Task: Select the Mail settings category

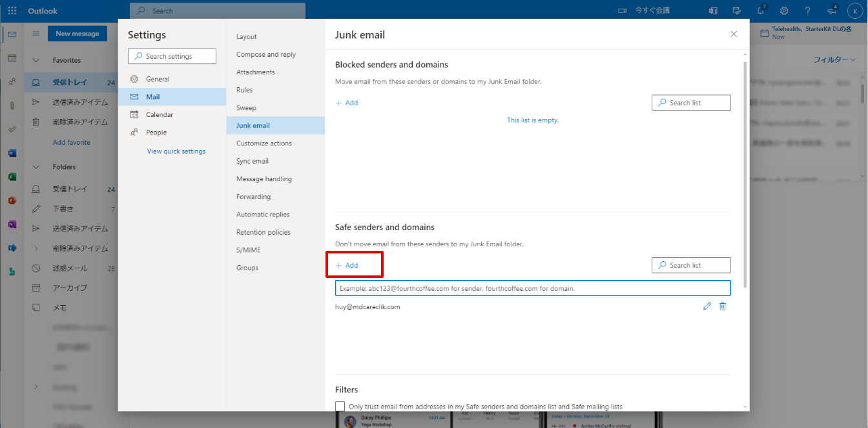Action: tap(172, 97)
